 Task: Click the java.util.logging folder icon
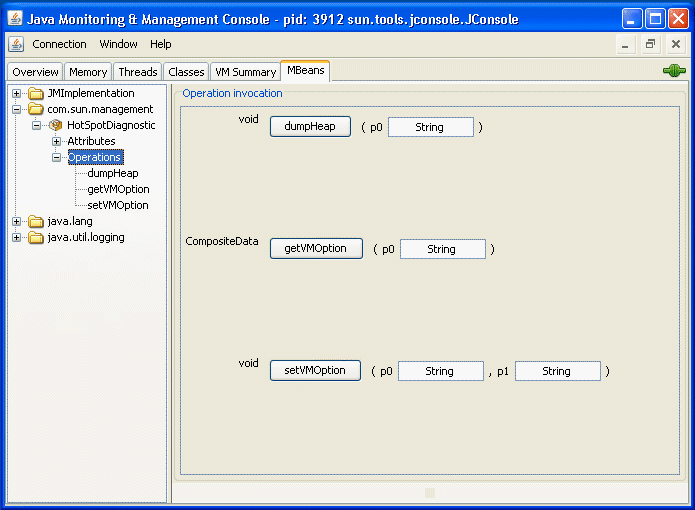click(36, 237)
